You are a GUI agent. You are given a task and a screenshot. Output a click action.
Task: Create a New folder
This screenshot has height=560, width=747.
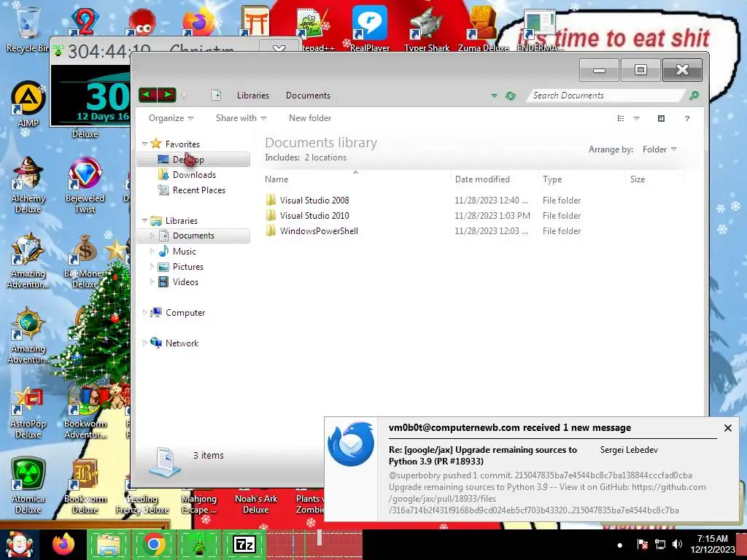[x=309, y=118]
